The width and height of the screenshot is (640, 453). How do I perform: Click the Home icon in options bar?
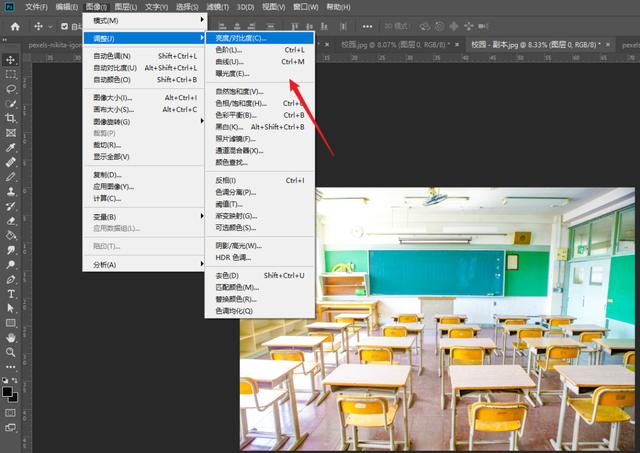coord(15,27)
